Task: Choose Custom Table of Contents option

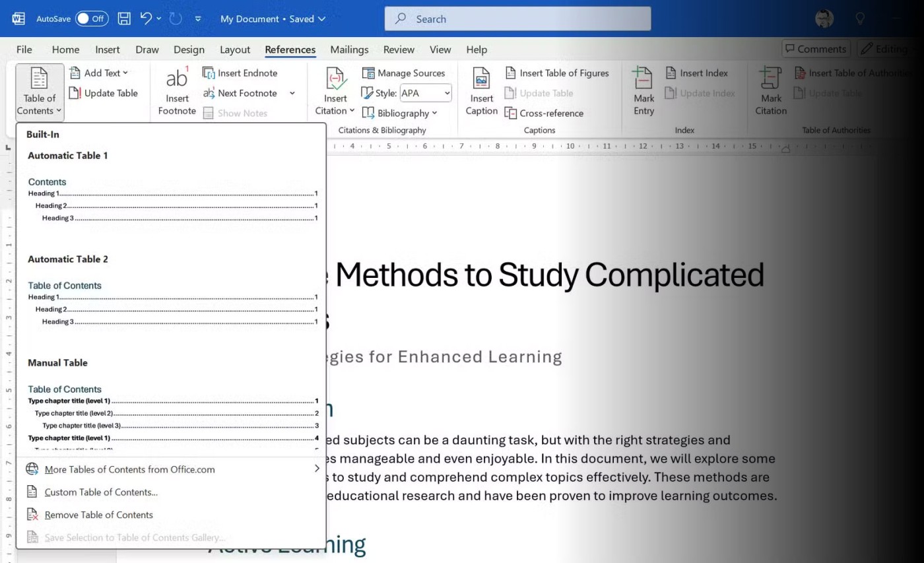Action: point(101,492)
